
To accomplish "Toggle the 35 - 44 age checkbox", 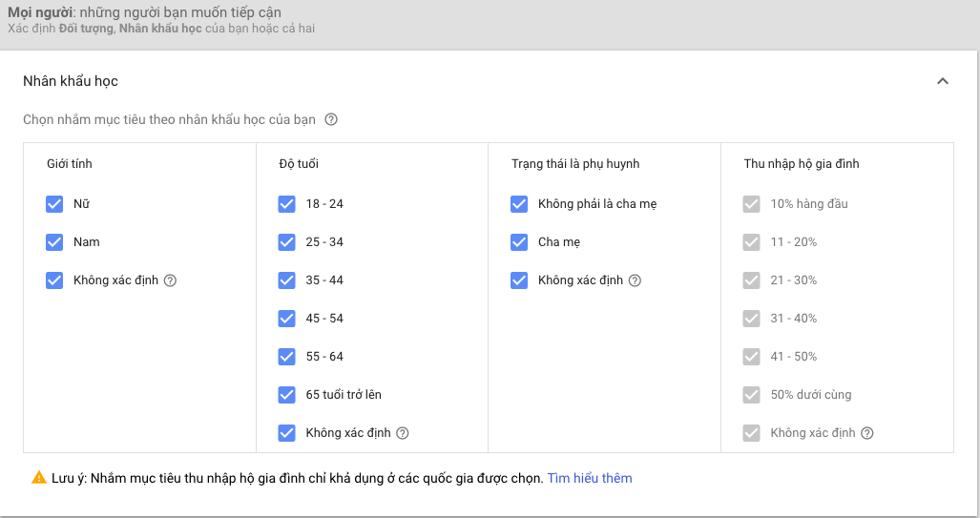I will click(x=287, y=280).
